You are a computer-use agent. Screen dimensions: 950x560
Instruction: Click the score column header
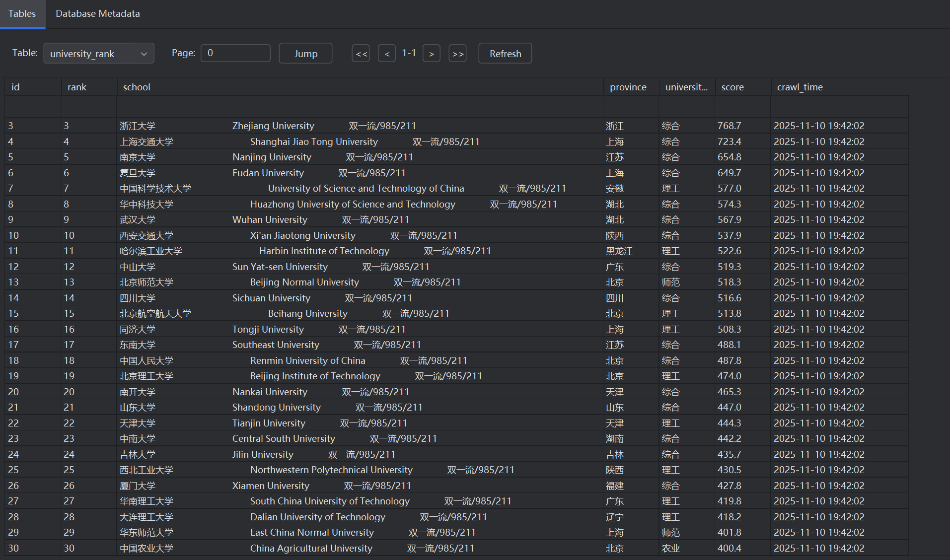click(743, 87)
